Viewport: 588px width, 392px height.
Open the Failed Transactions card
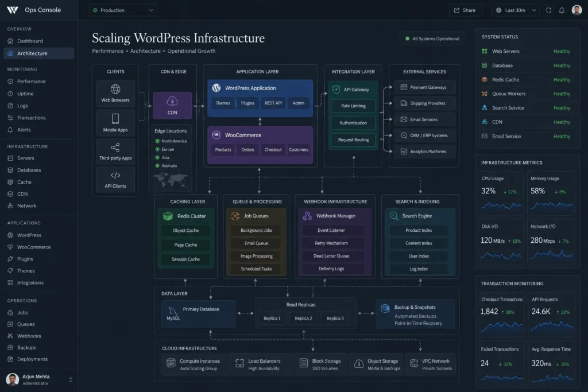(x=501, y=364)
